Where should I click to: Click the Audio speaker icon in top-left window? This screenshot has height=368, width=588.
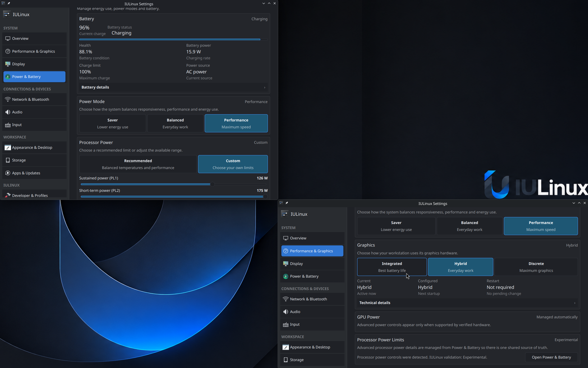8,112
